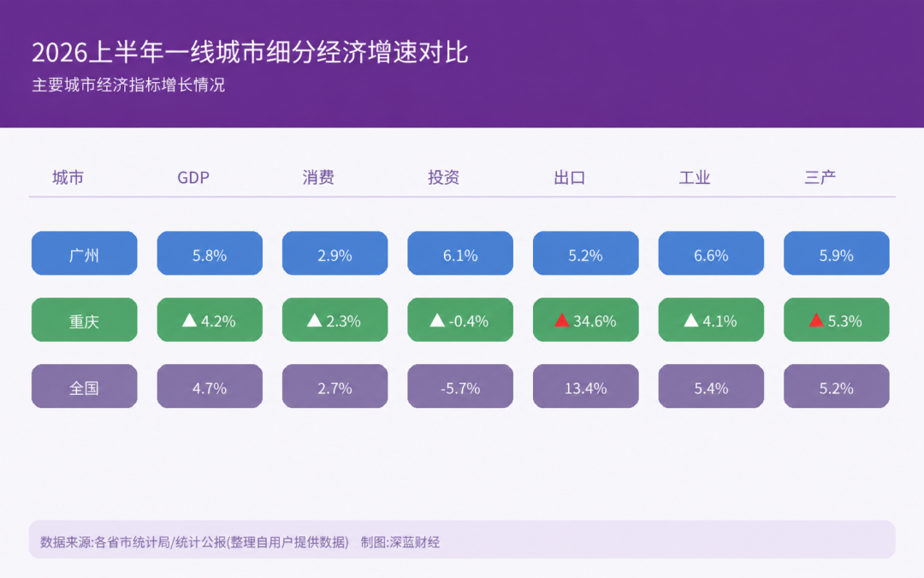Screen dimensions: 924x578
Task: Click the 投资 column header
Action: (x=444, y=177)
